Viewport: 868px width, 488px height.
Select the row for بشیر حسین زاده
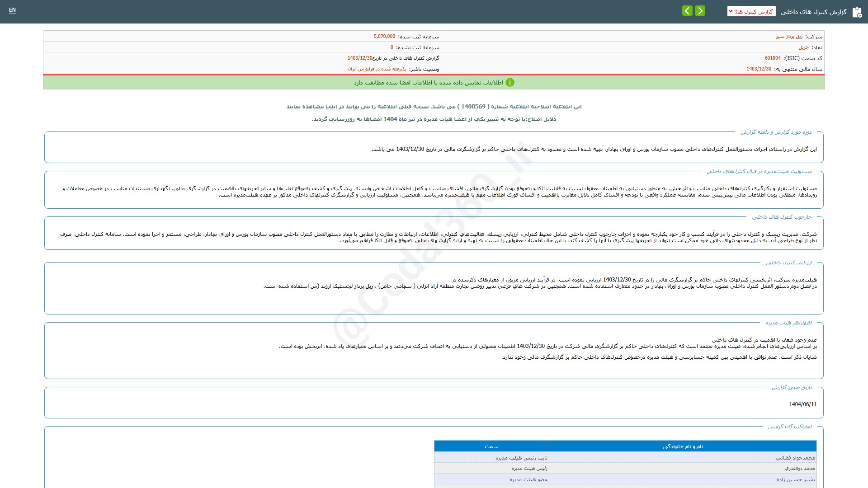[x=625, y=479]
